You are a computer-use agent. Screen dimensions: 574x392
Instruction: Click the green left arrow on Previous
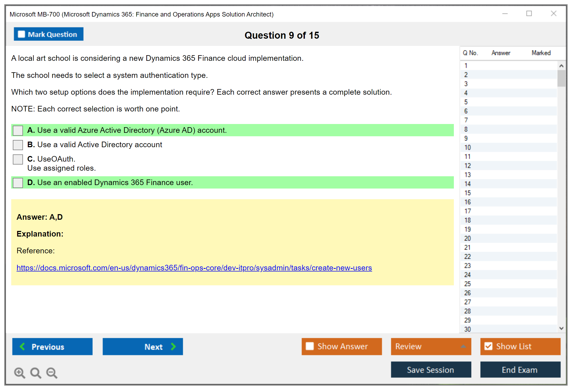[22, 346]
